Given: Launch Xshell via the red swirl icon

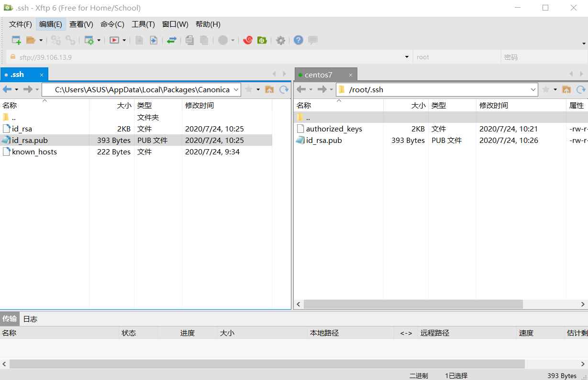Looking at the screenshot, I should [248, 41].
